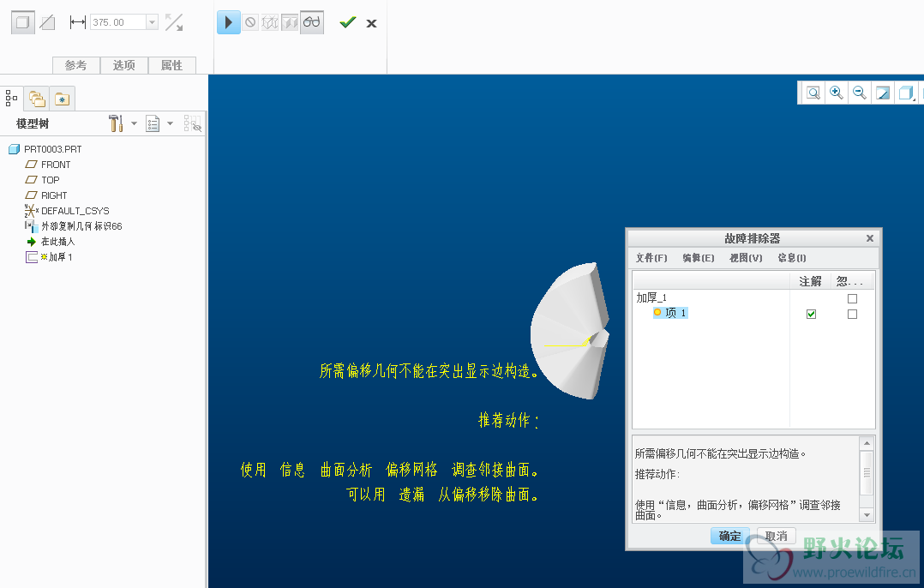
Task: Switch to the folder browser navigator tab
Action: coord(37,99)
